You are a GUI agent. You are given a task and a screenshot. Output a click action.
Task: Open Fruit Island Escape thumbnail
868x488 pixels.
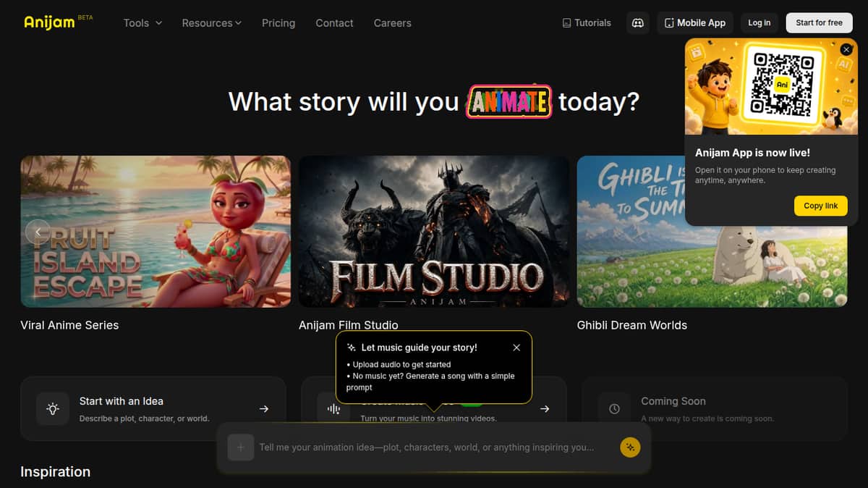(x=156, y=232)
